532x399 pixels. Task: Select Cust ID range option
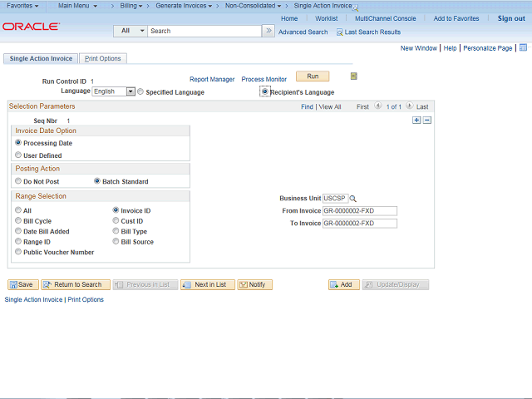click(x=116, y=220)
